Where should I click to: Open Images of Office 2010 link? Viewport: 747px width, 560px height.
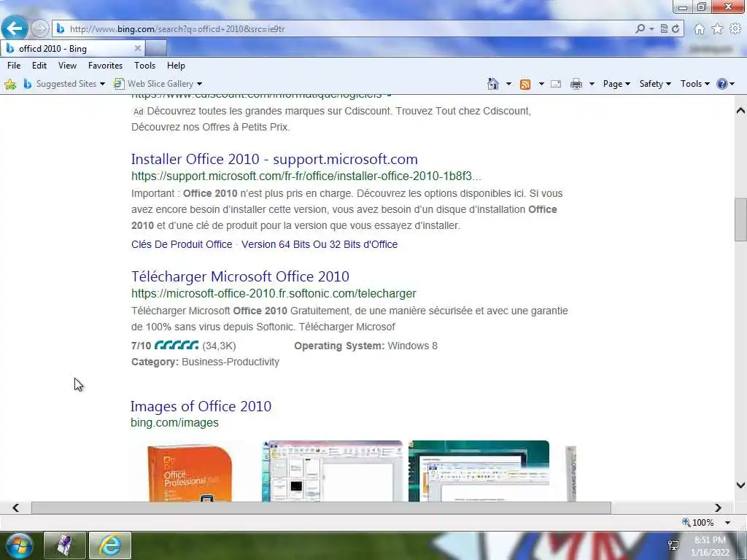pyautogui.click(x=201, y=406)
